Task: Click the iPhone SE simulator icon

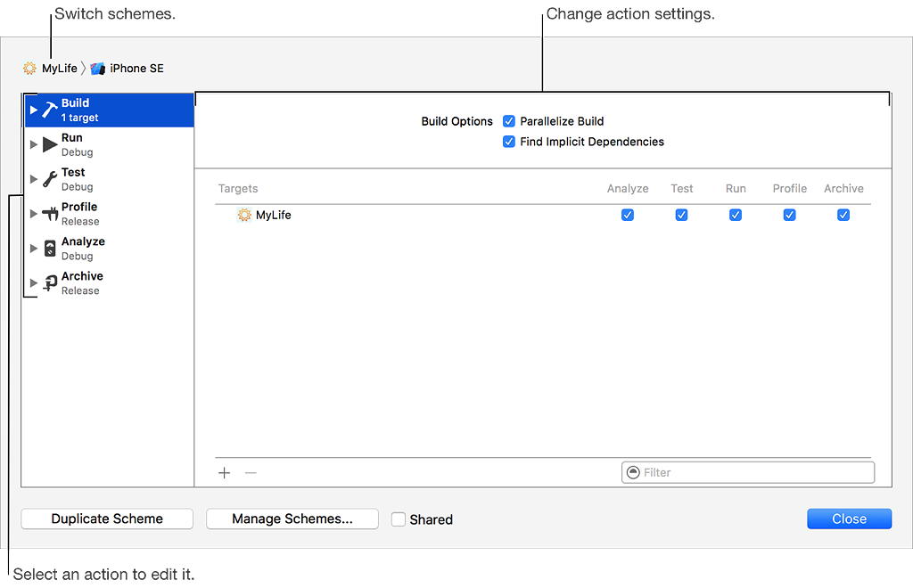Action: click(98, 69)
